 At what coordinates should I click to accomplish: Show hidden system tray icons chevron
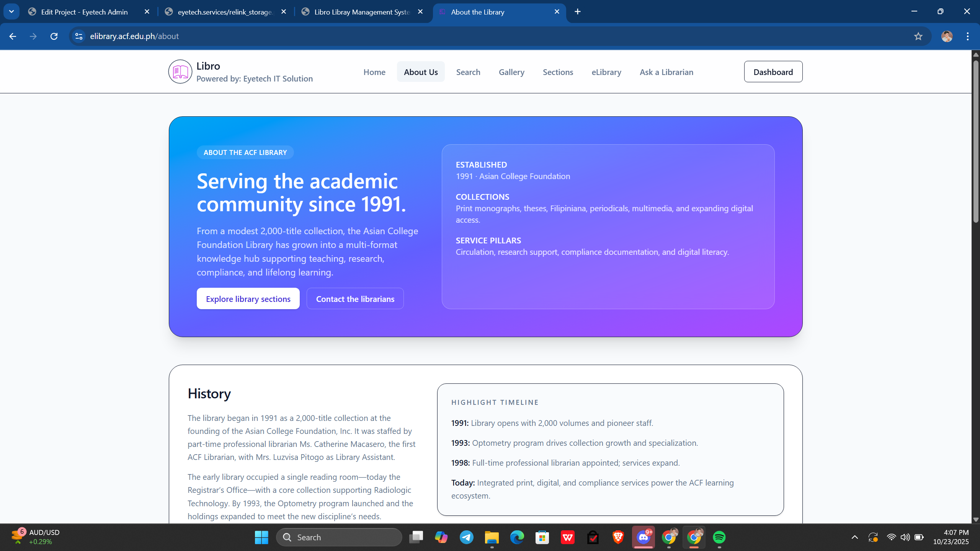(854, 537)
